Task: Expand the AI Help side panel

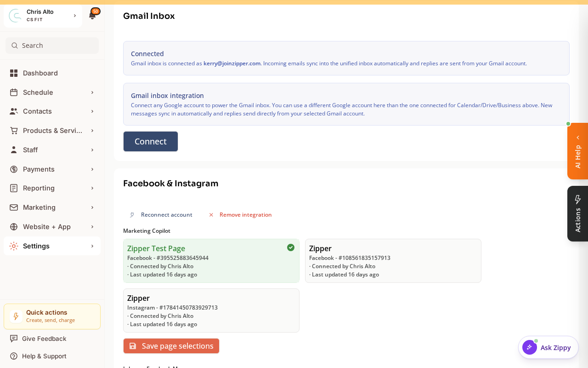Action: [578, 151]
